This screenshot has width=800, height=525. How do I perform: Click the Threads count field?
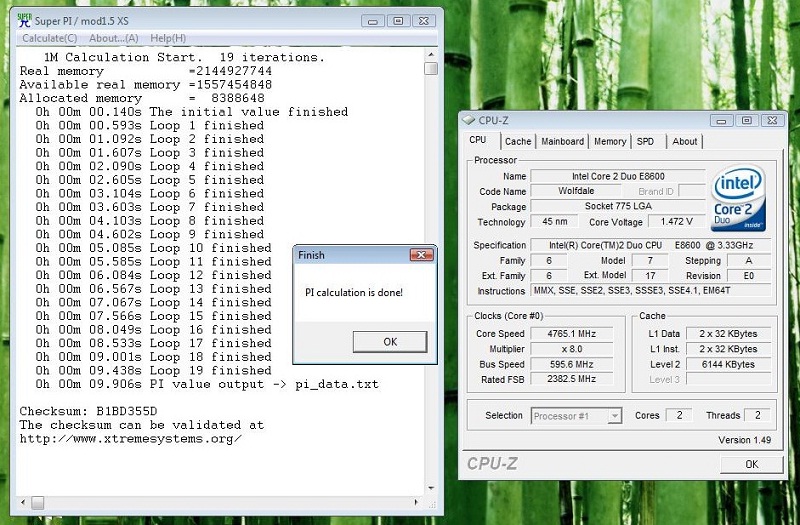click(x=757, y=415)
